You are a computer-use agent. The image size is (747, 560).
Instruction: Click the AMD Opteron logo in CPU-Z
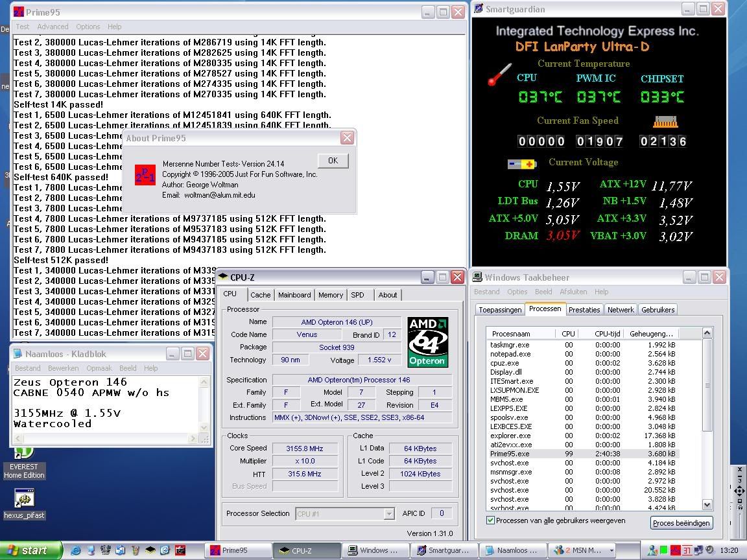[x=427, y=342]
